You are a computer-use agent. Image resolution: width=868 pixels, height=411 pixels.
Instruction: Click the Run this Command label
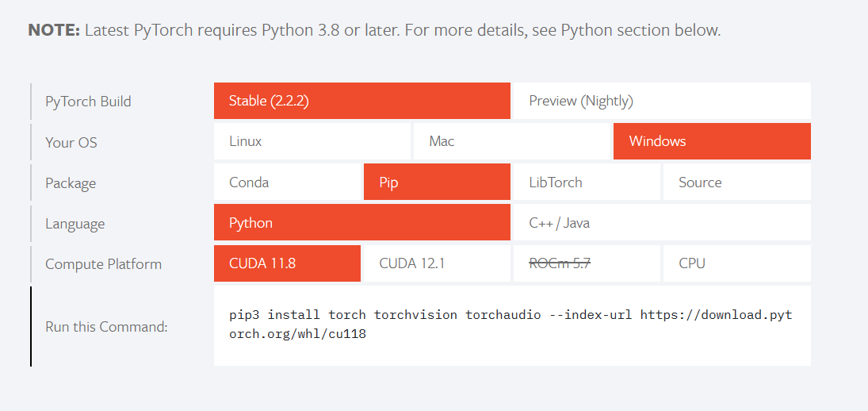[106, 326]
